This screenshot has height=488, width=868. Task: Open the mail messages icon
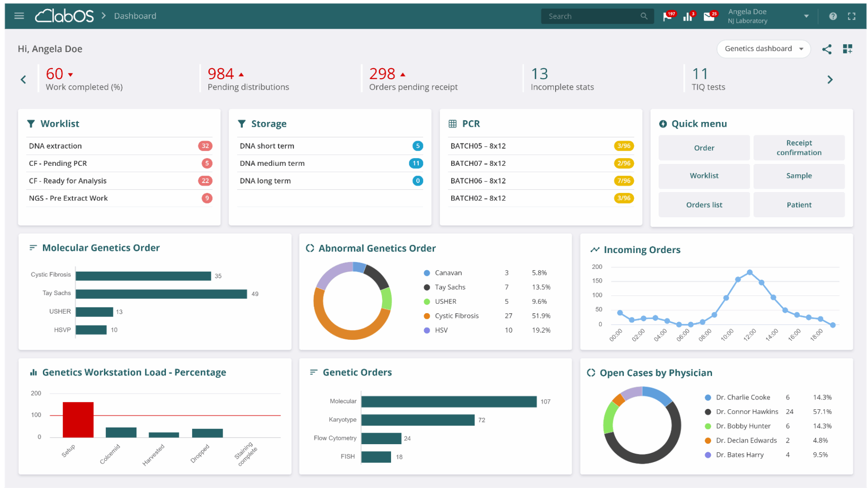pos(709,17)
